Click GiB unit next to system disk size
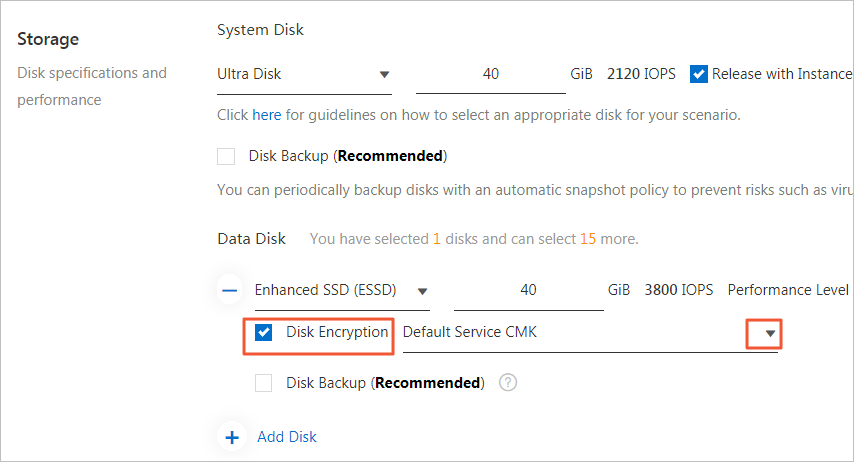Screen dimensions: 854x462 (581, 74)
